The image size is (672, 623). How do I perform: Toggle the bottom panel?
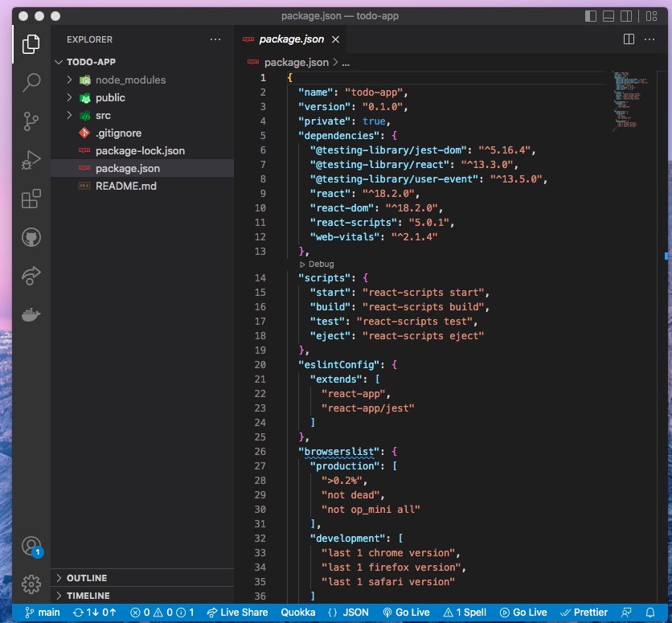[608, 16]
